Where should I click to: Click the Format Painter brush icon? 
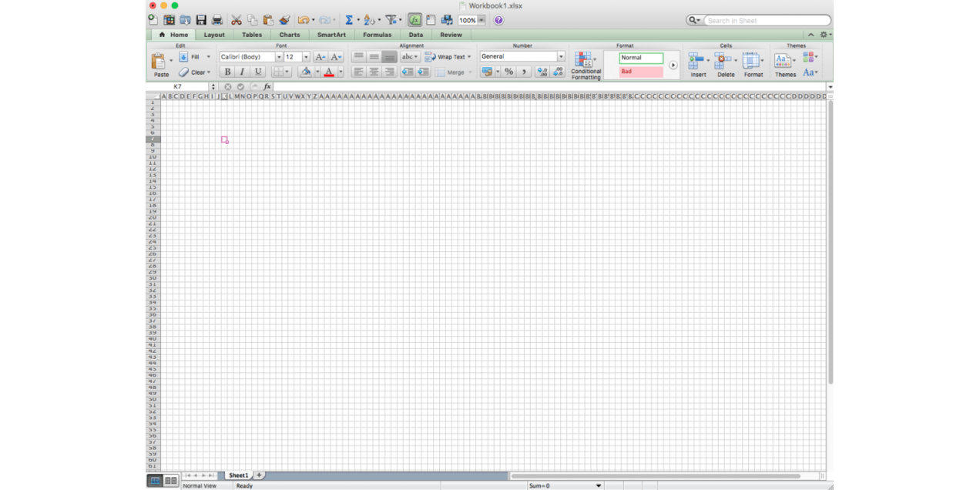[284, 20]
